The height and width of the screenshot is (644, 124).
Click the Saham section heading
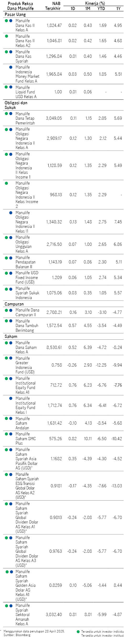click(11, 336)
